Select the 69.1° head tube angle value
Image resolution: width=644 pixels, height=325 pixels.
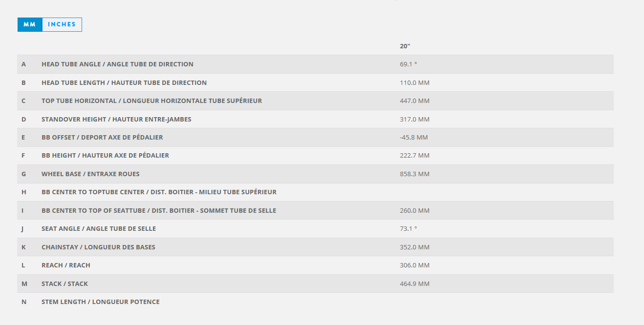(408, 64)
